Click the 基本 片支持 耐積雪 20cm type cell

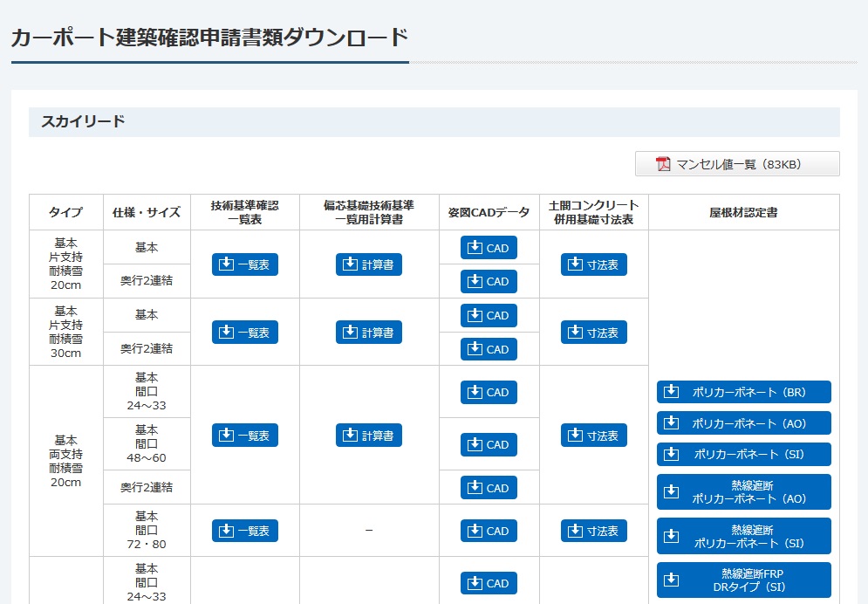coord(66,264)
